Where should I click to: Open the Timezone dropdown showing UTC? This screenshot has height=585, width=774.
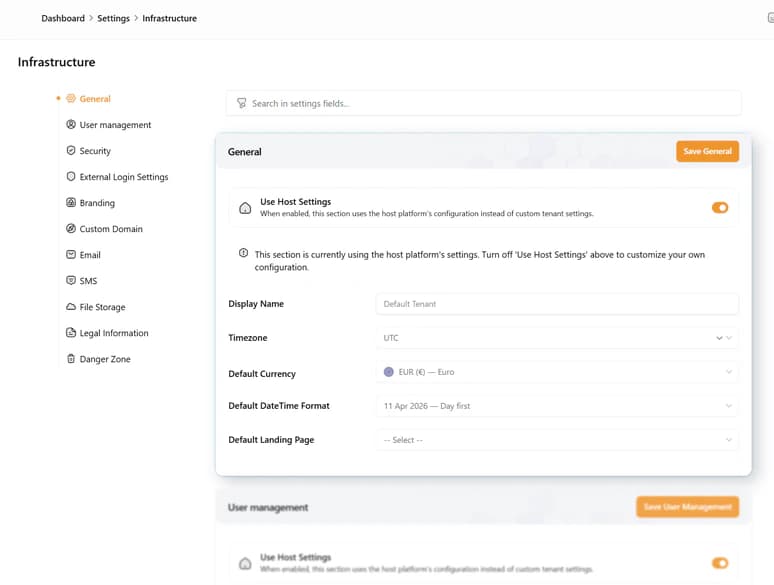557,338
